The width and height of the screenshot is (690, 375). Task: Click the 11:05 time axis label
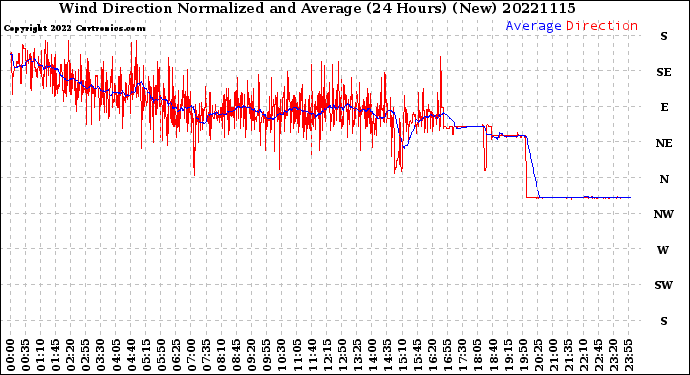pyautogui.click(x=297, y=355)
